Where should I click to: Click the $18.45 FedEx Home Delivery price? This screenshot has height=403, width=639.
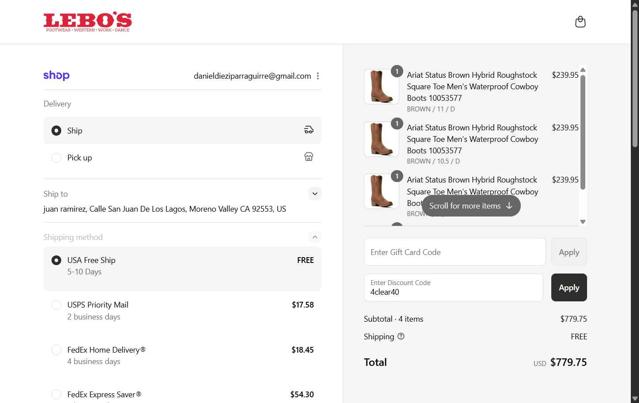pyautogui.click(x=302, y=350)
